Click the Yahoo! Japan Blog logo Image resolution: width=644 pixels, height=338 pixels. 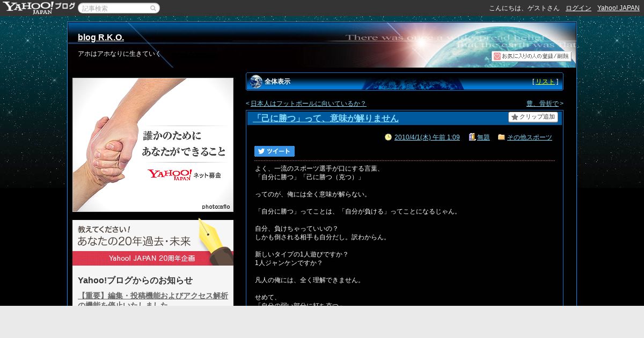pos(39,8)
